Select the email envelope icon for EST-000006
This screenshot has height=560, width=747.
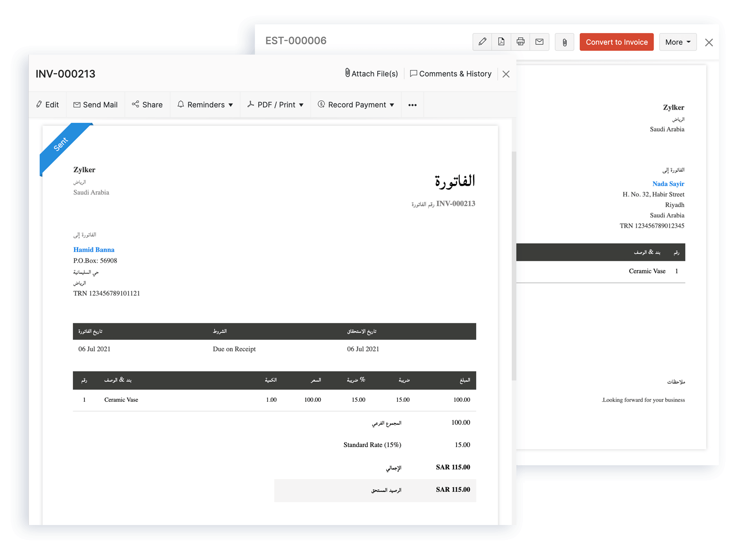(540, 42)
